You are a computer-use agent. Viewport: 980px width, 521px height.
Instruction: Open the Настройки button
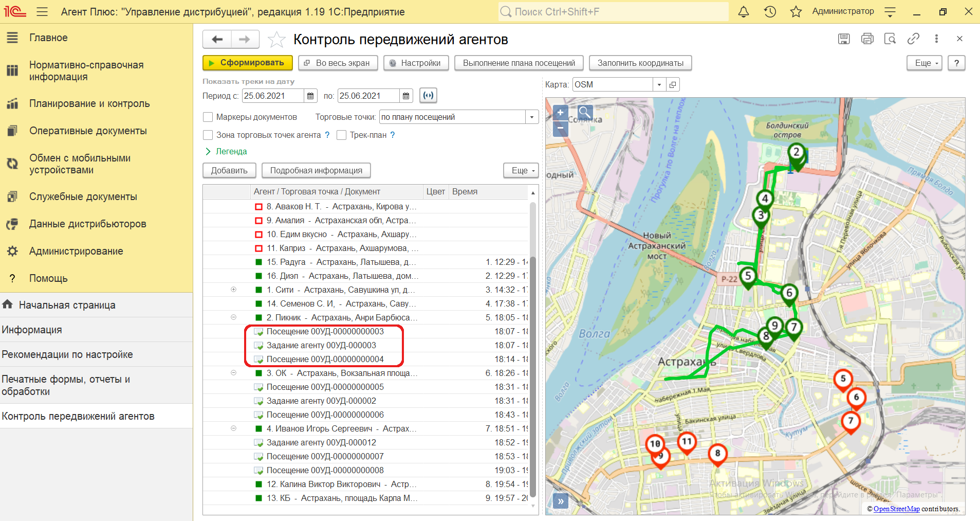coord(416,63)
